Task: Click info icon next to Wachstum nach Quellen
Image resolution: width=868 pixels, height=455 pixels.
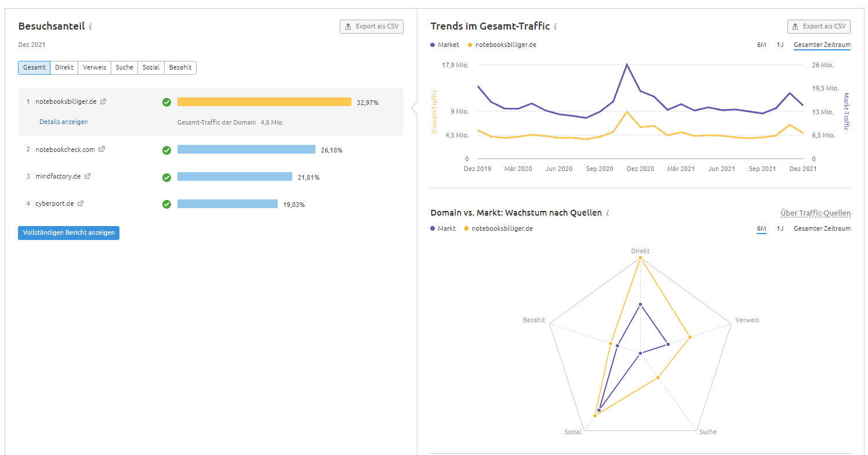Action: [x=608, y=213]
